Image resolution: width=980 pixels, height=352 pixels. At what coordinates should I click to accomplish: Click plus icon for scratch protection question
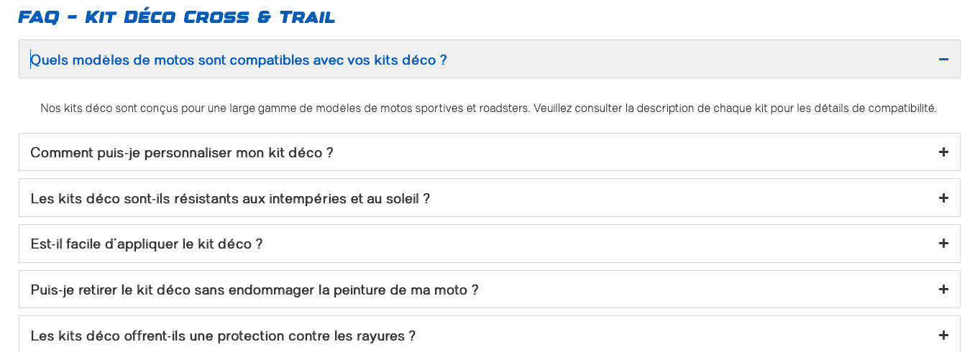point(943,335)
